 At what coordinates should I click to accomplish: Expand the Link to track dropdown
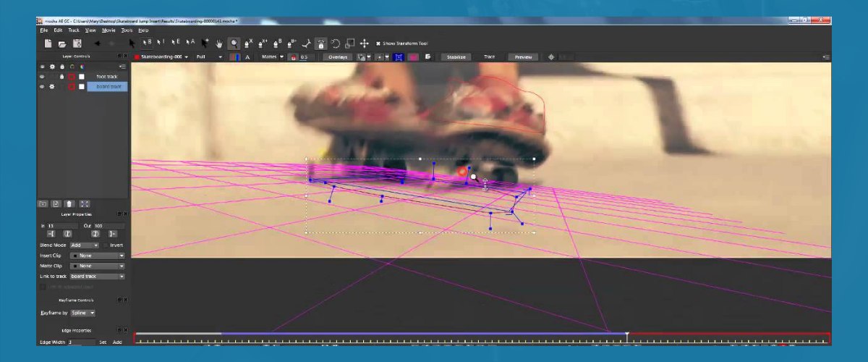coord(97,276)
